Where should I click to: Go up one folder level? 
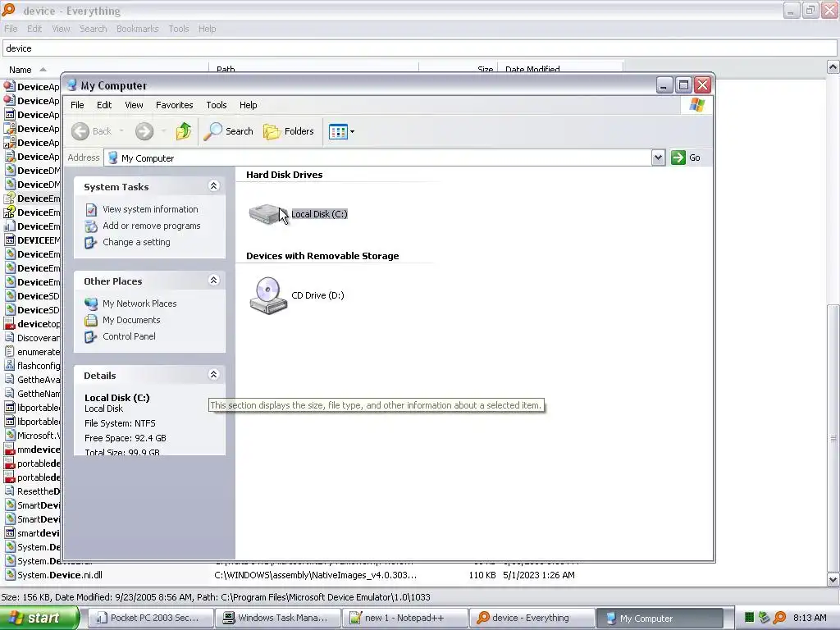point(184,131)
